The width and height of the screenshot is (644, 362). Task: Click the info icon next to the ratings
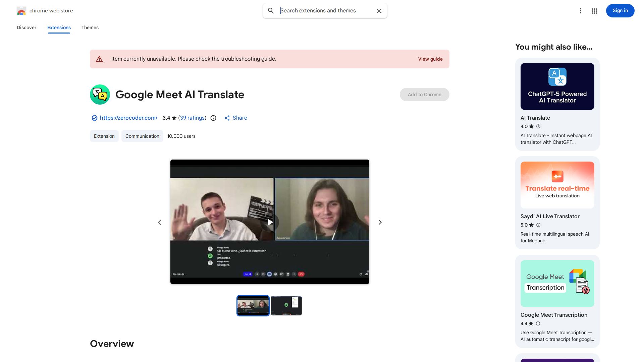[x=213, y=118]
